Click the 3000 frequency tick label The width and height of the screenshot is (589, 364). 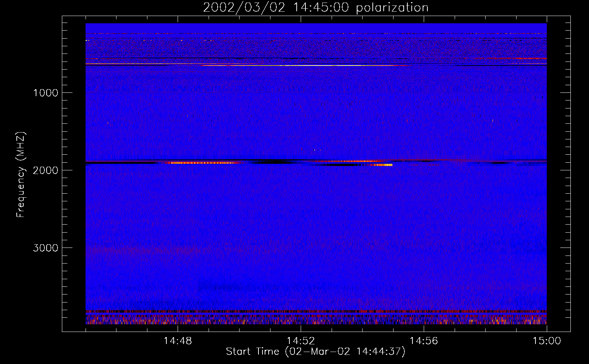click(46, 248)
